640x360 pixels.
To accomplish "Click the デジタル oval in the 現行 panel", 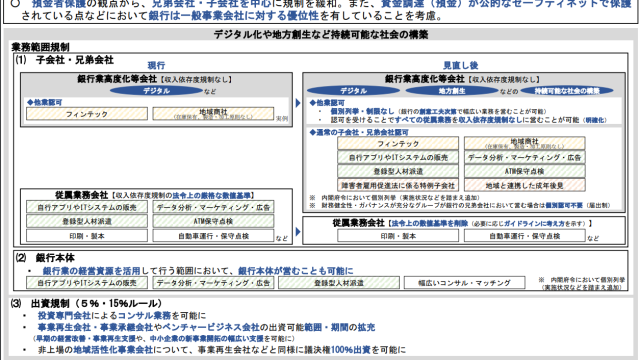I will [x=156, y=91].
